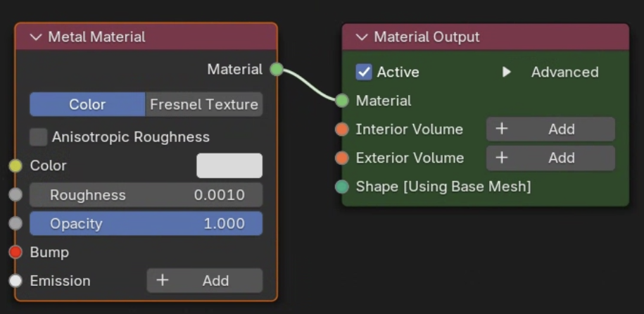Screen dimensions: 644x314
Task: Click the yellow Color input socket
Action: click(x=15, y=165)
